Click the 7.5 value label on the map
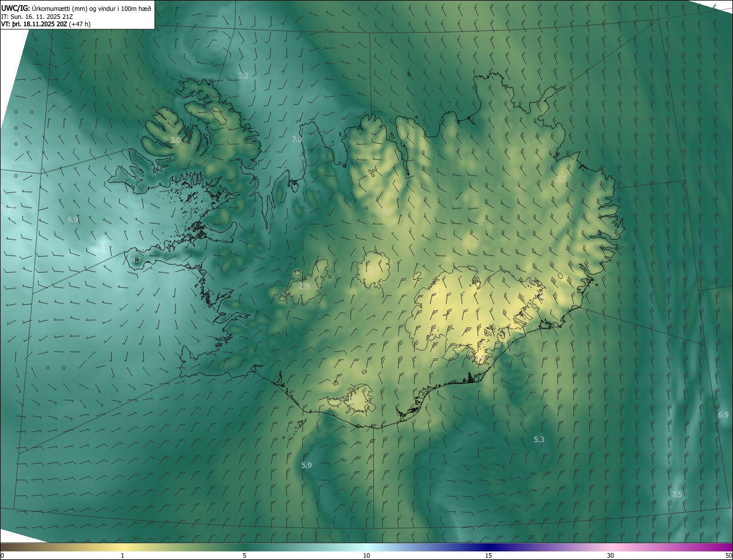 pyautogui.click(x=677, y=494)
